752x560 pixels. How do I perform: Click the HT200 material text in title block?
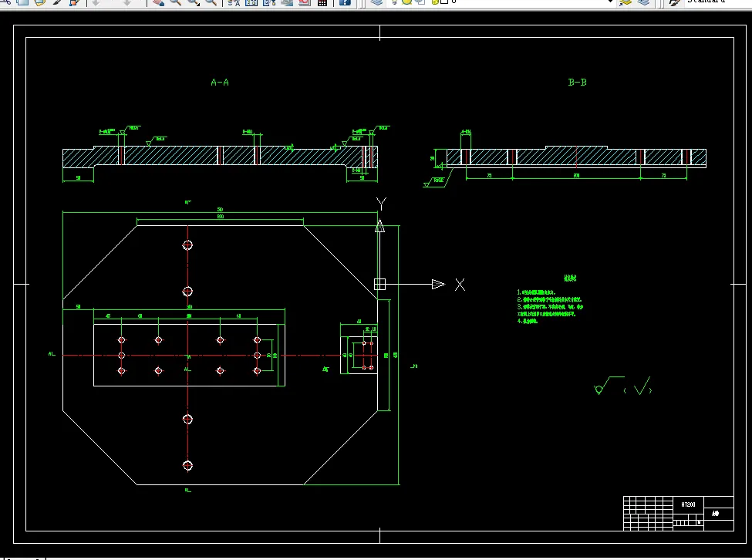click(x=688, y=504)
